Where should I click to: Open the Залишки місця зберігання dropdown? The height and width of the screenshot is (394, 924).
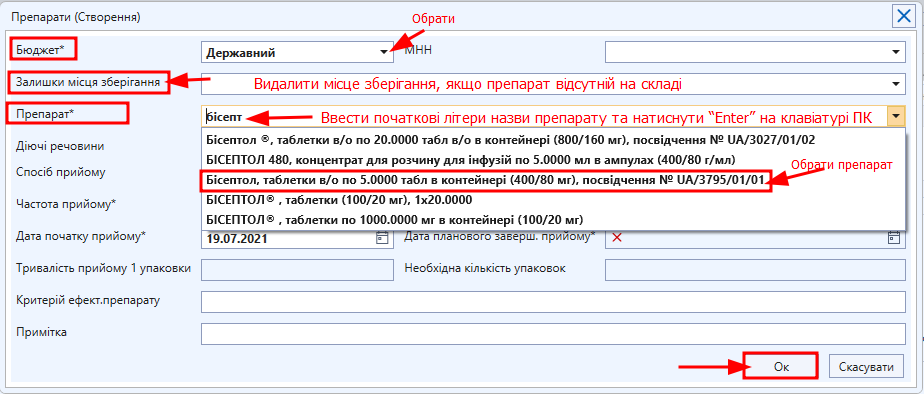click(x=896, y=84)
